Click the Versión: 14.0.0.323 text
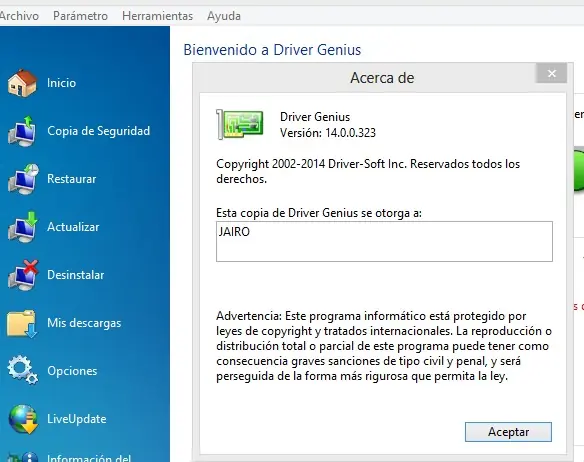The width and height of the screenshot is (584, 462). click(x=328, y=133)
